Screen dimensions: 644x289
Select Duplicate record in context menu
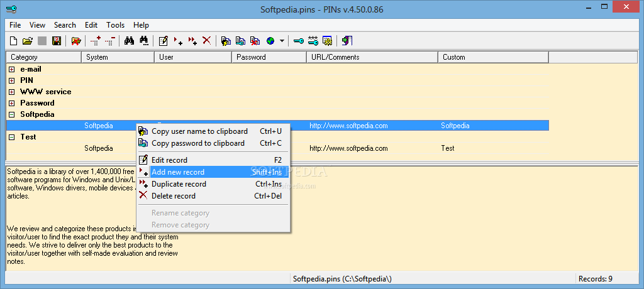click(x=213, y=184)
